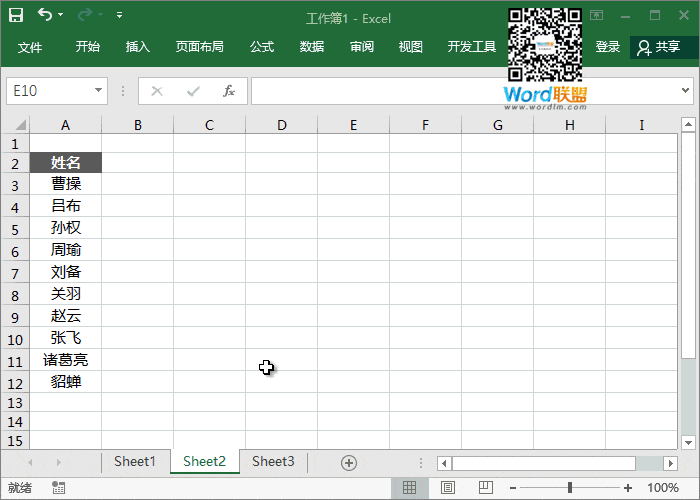Click the Enter checkmark icon in formula bar

pos(193,92)
